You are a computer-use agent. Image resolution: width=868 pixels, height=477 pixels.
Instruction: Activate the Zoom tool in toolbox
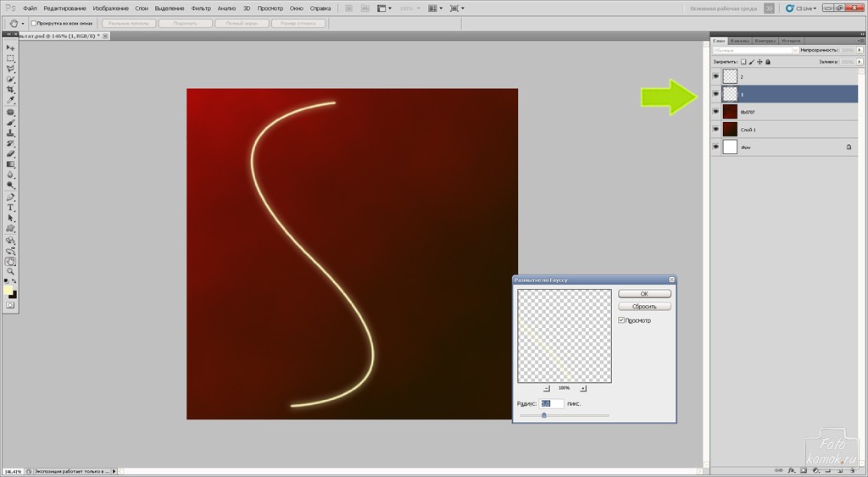pos(11,272)
